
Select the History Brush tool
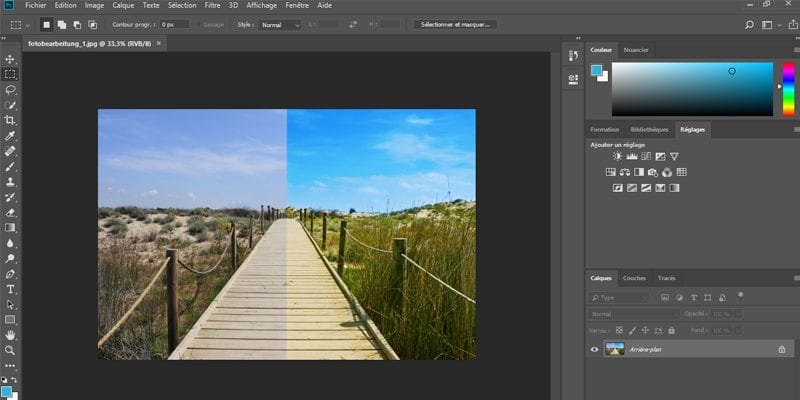tap(10, 197)
